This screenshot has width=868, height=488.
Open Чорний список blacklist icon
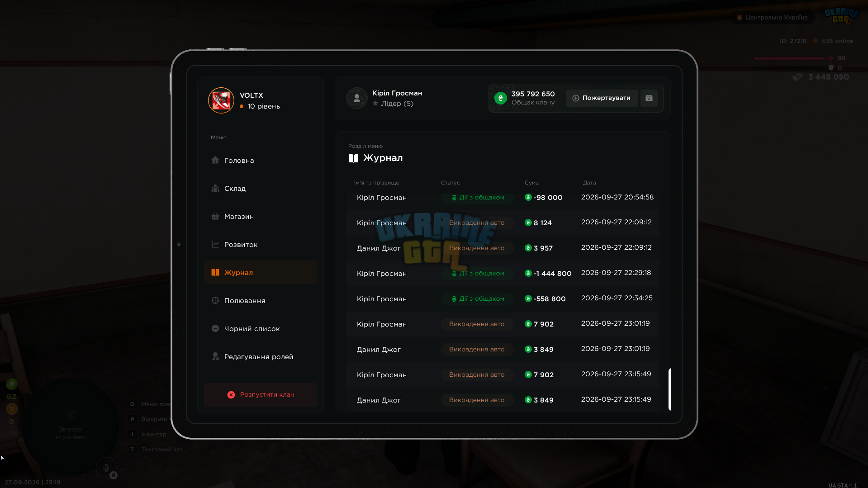point(215,328)
